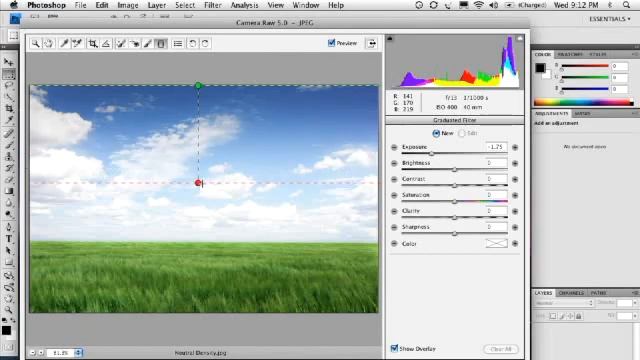Click the red gradient end handle
Screen dimensions: 640x360
[198, 183]
